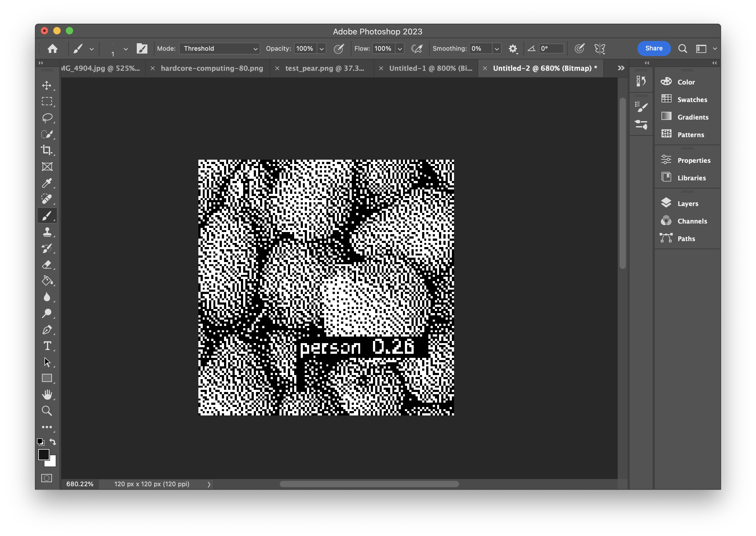The height and width of the screenshot is (536, 756).
Task: Switch to the test_pear.png tab
Action: point(324,68)
